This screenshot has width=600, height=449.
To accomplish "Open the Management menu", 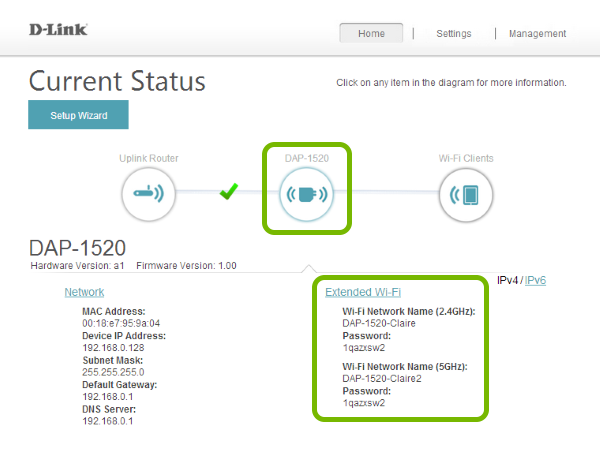I will (537, 34).
